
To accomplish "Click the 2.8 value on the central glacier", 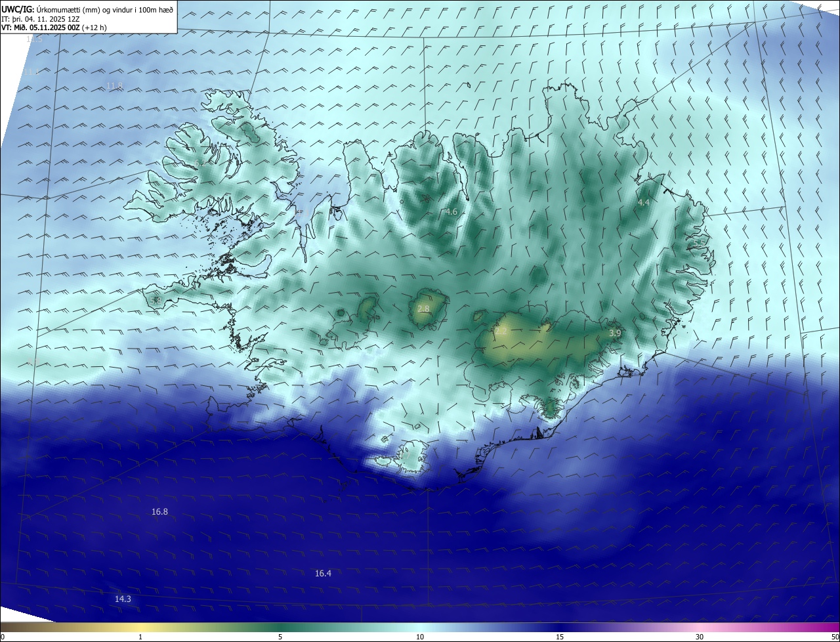I will tap(423, 309).
